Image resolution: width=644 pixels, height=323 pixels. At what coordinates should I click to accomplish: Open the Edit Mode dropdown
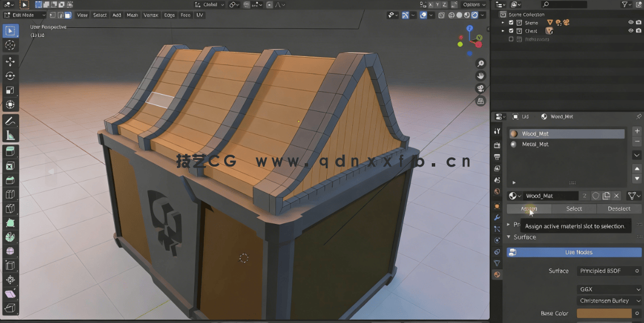[24, 15]
